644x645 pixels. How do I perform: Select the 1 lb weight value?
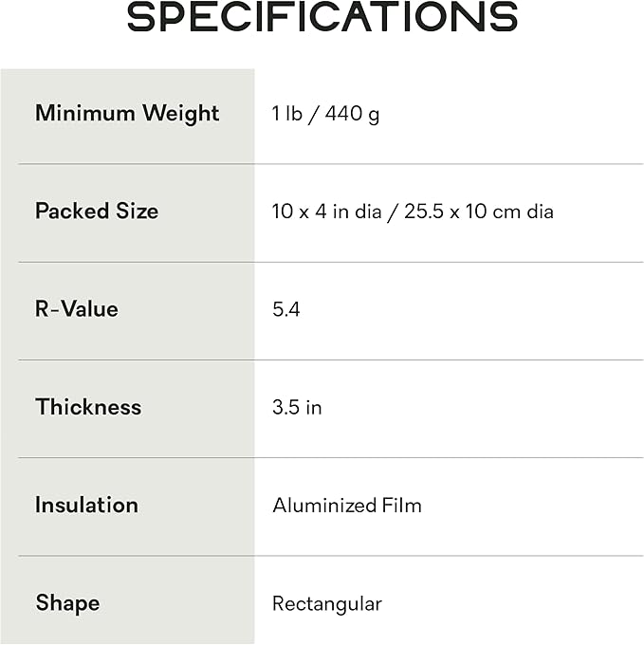[x=289, y=116]
